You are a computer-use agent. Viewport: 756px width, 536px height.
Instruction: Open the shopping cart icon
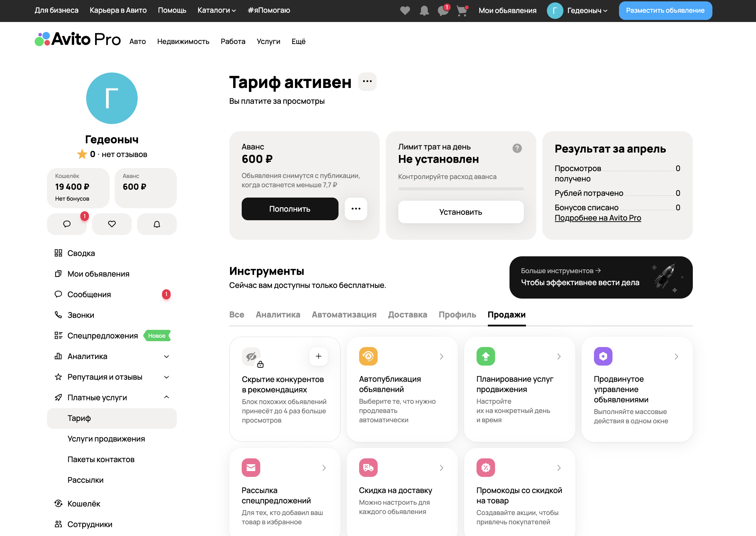click(462, 11)
